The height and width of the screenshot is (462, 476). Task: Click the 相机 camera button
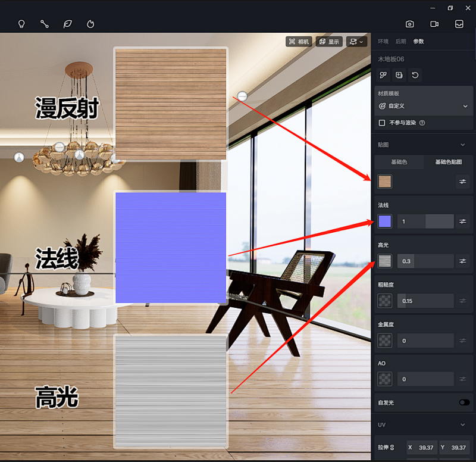pyautogui.click(x=299, y=42)
